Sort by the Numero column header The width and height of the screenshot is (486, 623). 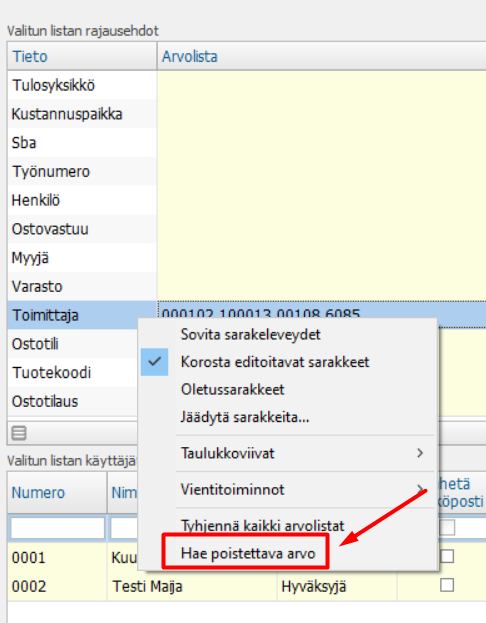click(x=57, y=493)
